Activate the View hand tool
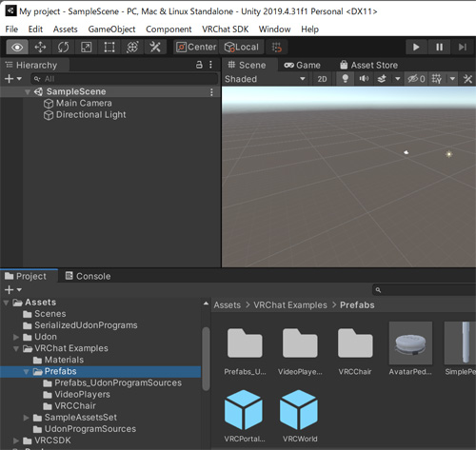 point(17,48)
